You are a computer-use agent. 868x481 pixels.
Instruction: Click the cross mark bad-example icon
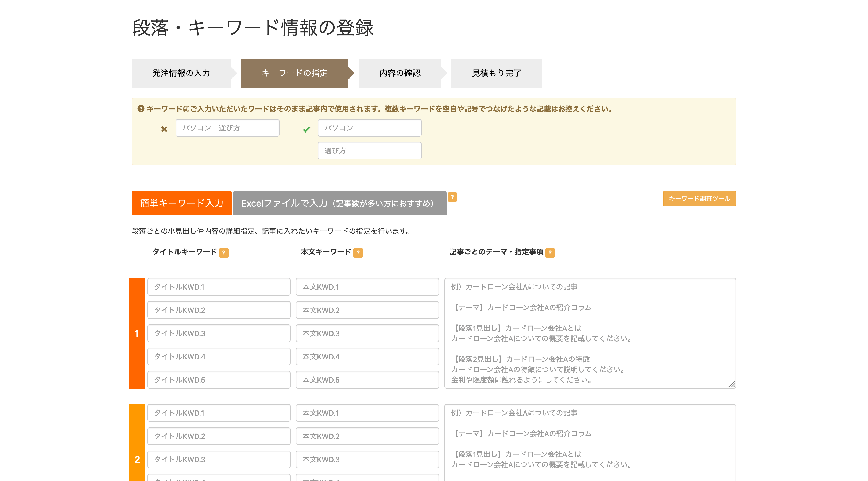click(x=165, y=129)
